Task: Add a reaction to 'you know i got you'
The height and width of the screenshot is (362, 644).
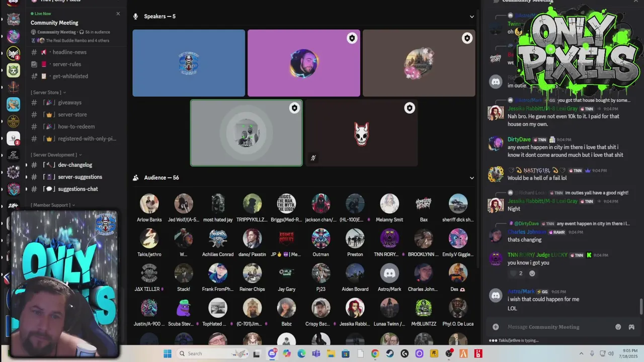Action: 532,274
